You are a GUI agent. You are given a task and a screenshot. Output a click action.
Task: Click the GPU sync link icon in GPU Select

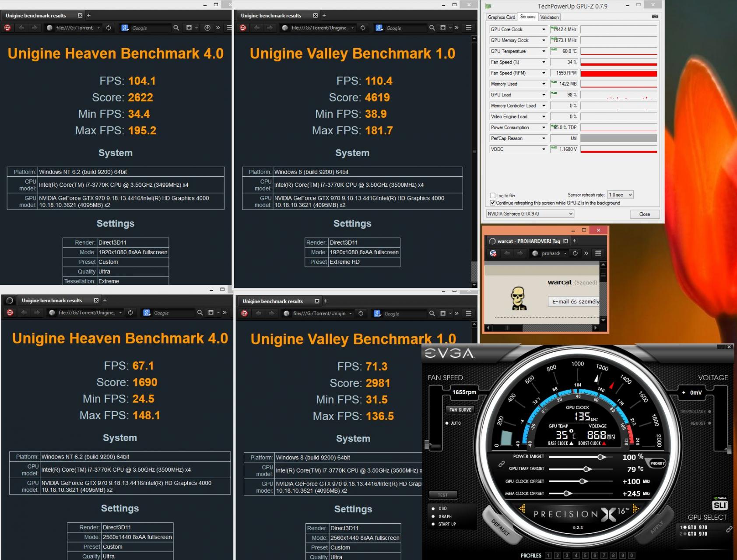coord(729,529)
